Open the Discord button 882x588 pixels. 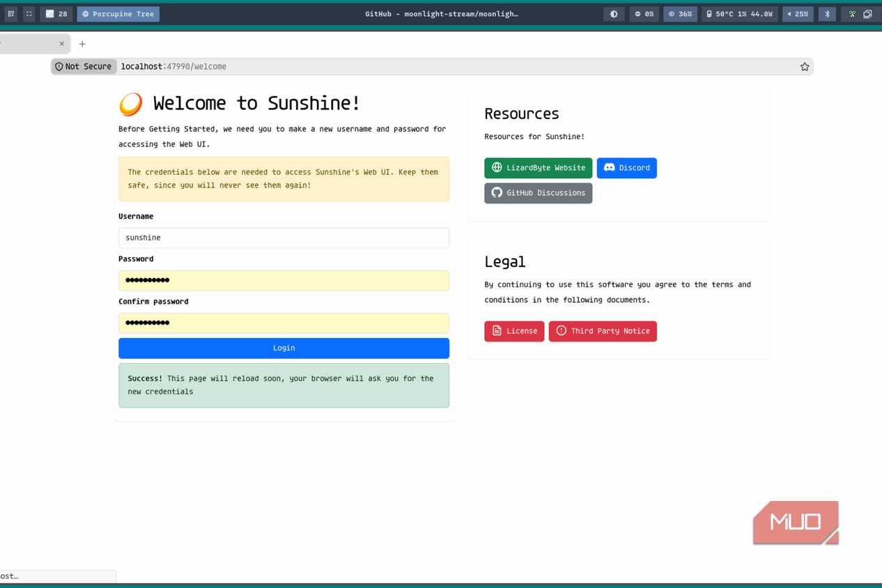tap(627, 168)
